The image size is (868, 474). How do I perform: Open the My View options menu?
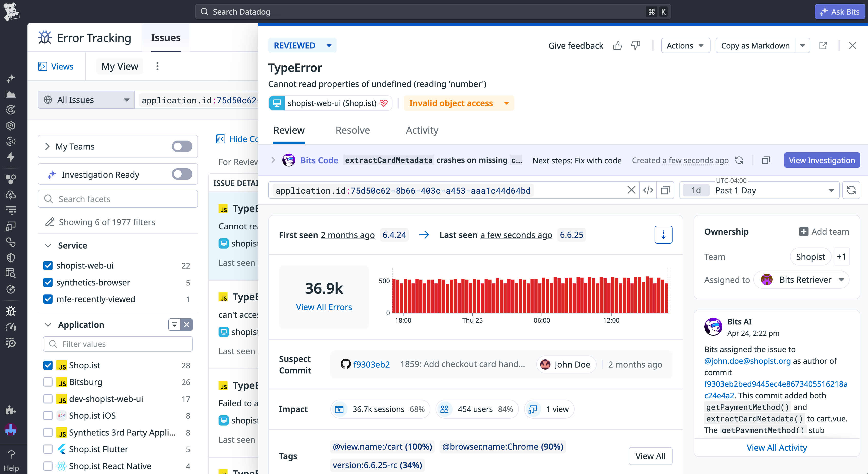coord(157,66)
